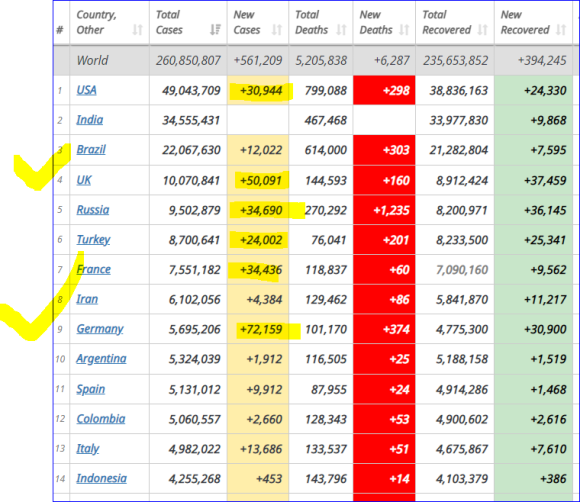The width and height of the screenshot is (580, 502).
Task: Open the Spain country link
Action: pyautogui.click(x=91, y=389)
